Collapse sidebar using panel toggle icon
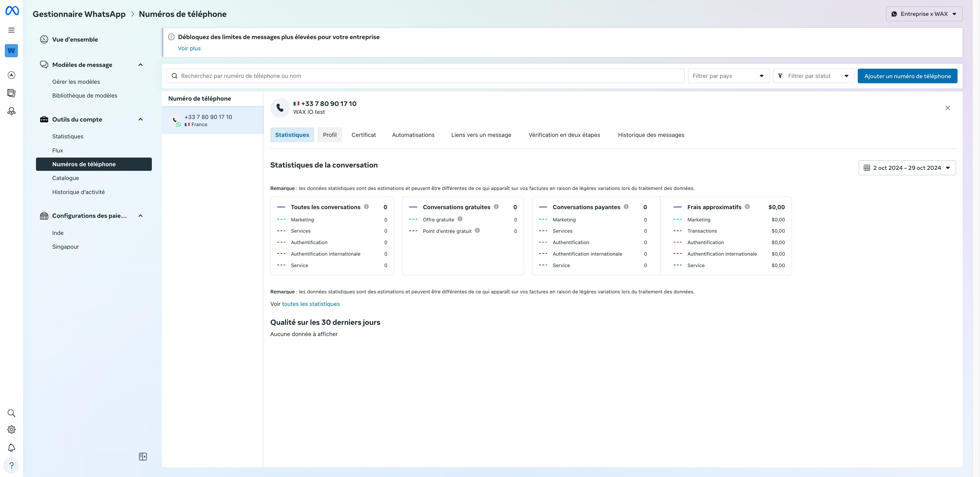This screenshot has width=980, height=477. 143,456
